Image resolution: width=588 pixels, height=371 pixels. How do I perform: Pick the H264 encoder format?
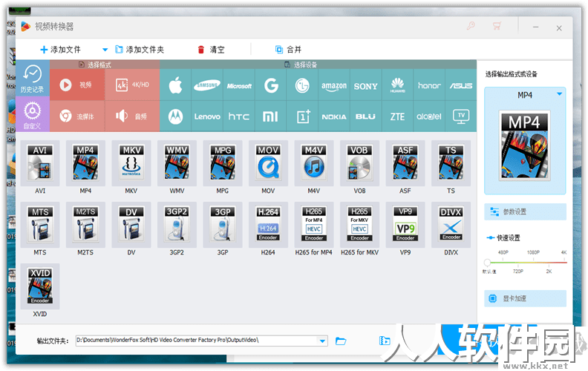coord(268,225)
